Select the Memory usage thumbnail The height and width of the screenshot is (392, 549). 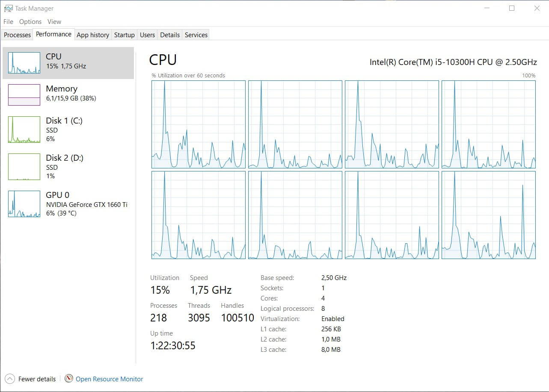[24, 94]
